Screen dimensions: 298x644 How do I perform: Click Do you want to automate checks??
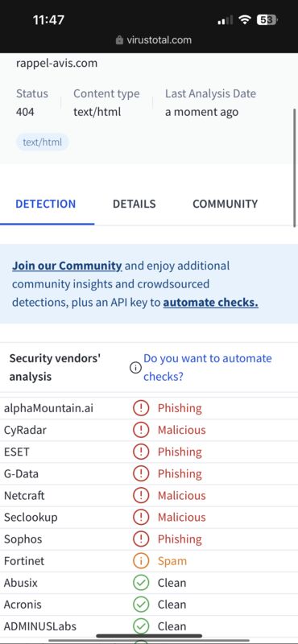[x=208, y=368]
